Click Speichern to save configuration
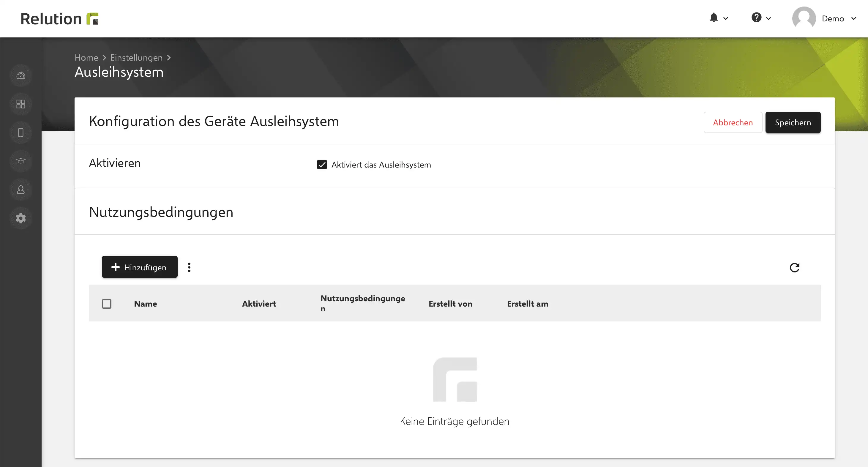 (x=793, y=122)
